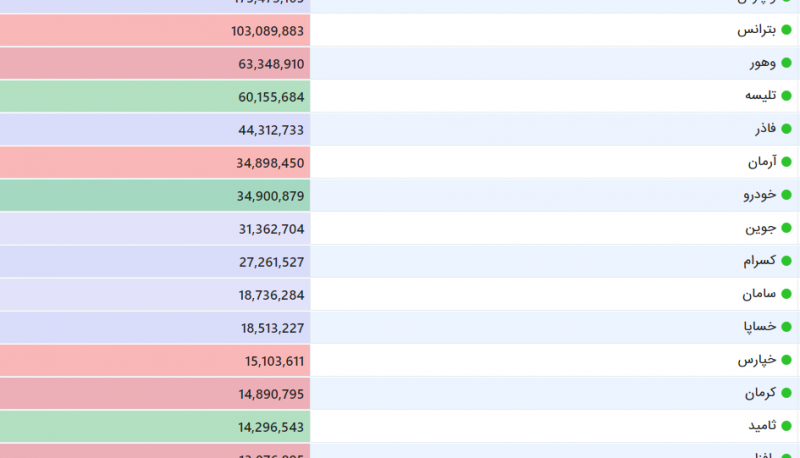Select the value 31,362,704
The width and height of the screenshot is (800, 458).
[x=271, y=229]
